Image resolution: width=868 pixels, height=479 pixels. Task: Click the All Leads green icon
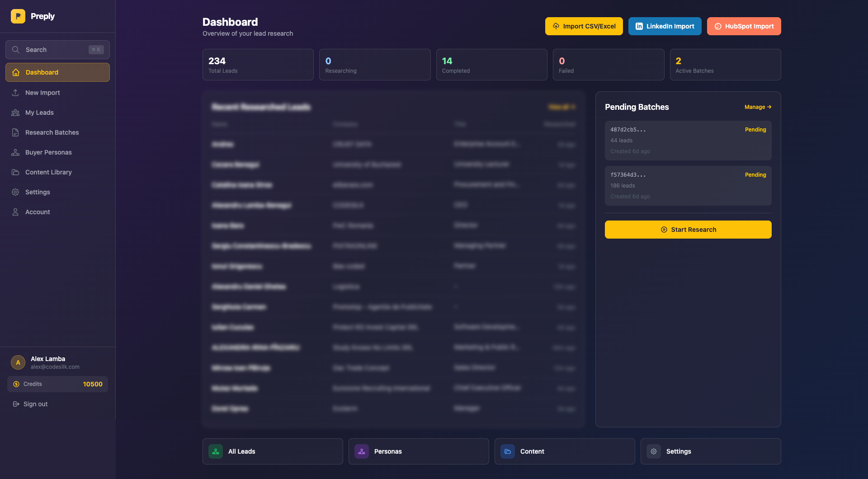click(x=216, y=451)
